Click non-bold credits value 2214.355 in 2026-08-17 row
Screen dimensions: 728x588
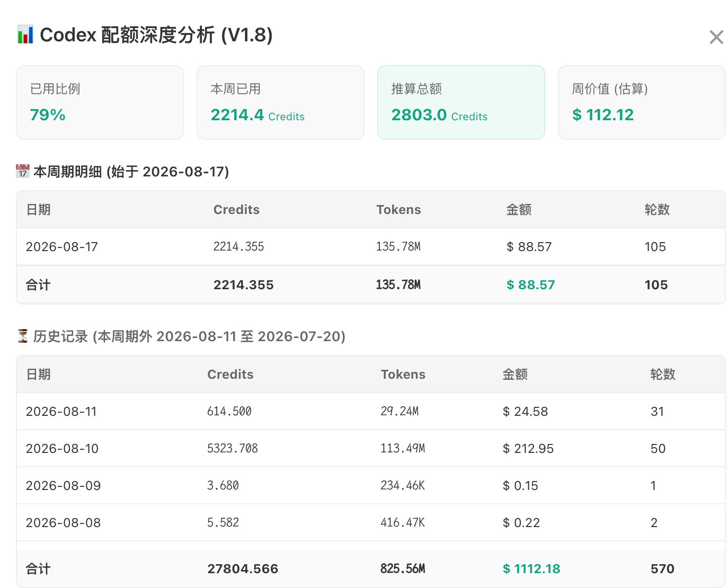(238, 247)
